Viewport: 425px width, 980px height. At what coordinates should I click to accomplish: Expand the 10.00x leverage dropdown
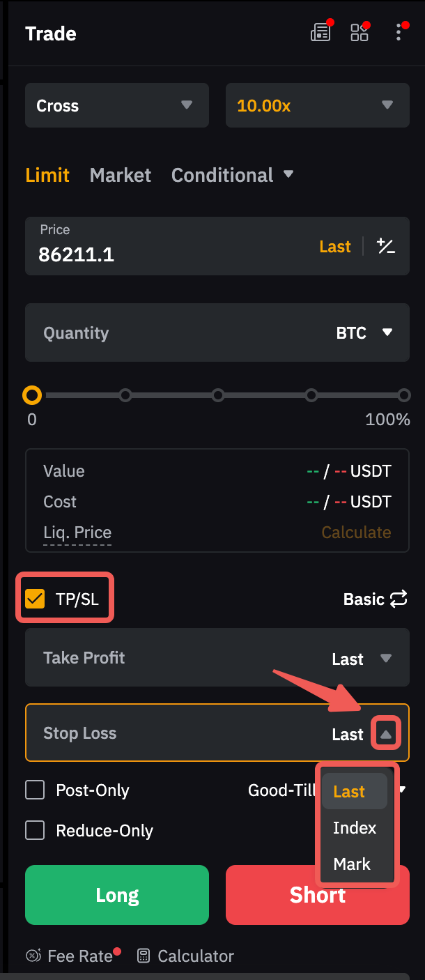tap(318, 105)
